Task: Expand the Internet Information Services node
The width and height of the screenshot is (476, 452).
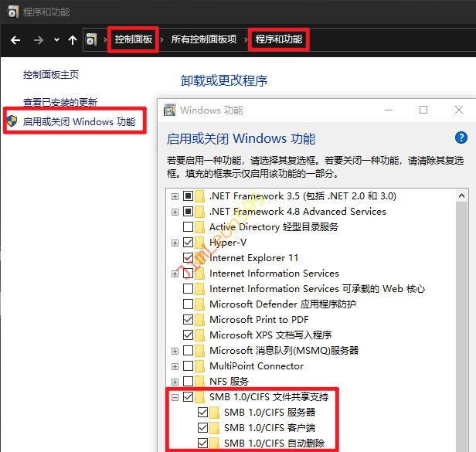Action: click(x=175, y=274)
